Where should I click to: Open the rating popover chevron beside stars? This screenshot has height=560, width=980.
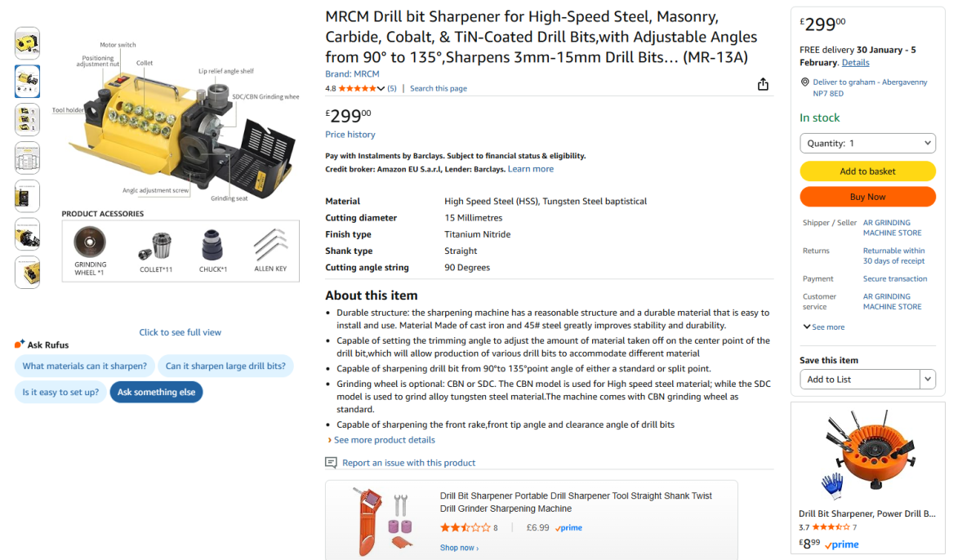pyautogui.click(x=381, y=88)
